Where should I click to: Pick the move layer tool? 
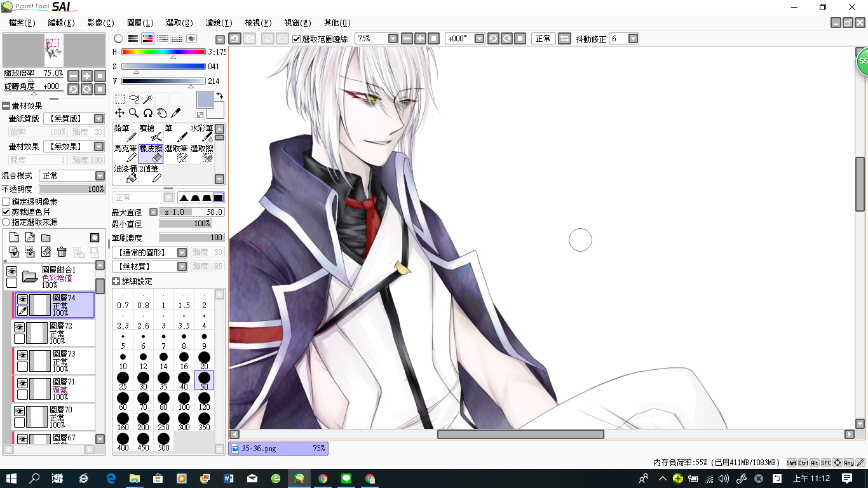tap(119, 113)
